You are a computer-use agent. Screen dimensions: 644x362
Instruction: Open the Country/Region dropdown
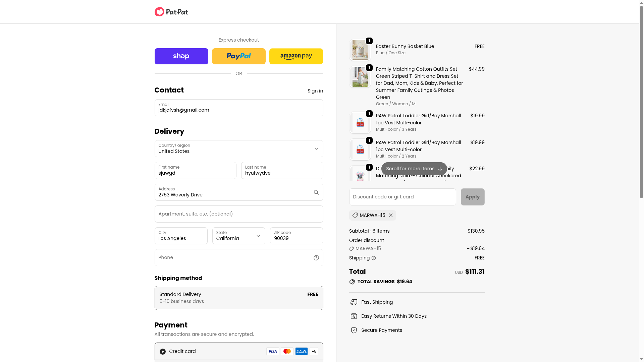(238, 149)
